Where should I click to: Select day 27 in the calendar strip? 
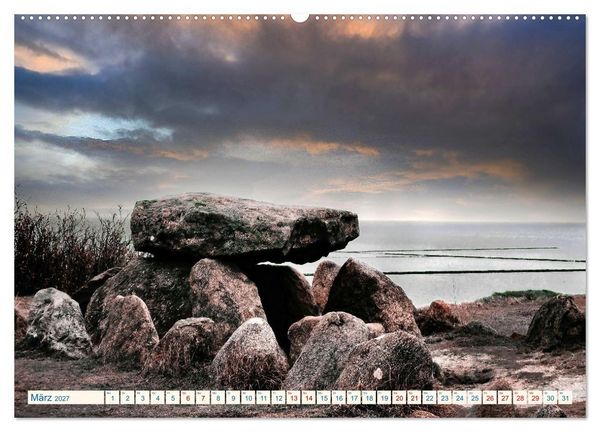click(505, 397)
